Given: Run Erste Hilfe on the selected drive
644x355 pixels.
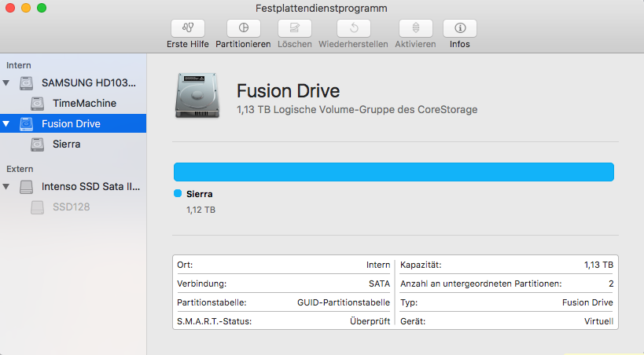Looking at the screenshot, I should (x=188, y=28).
